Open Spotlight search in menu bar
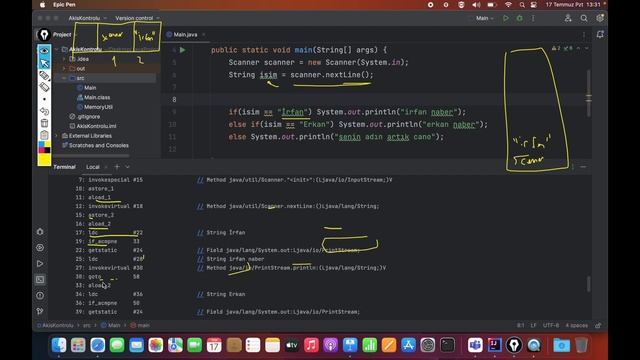The image size is (640, 360). pos(522,4)
